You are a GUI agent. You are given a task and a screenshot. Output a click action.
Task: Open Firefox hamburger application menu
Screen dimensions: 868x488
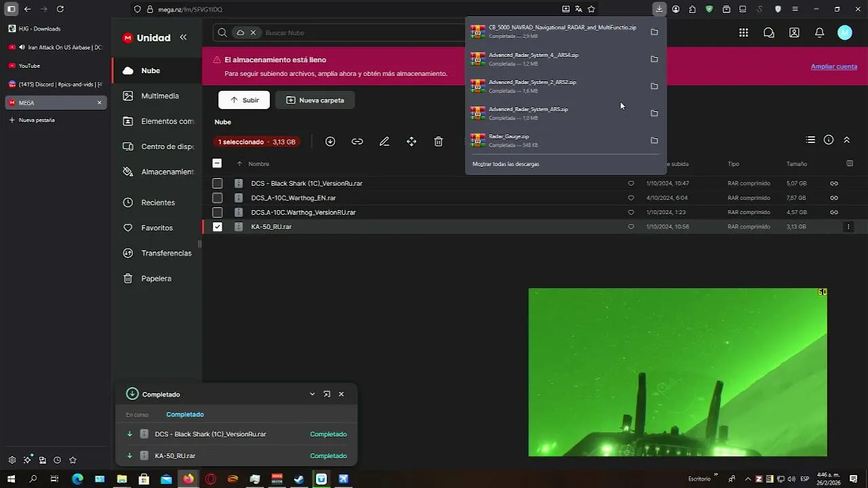[795, 9]
